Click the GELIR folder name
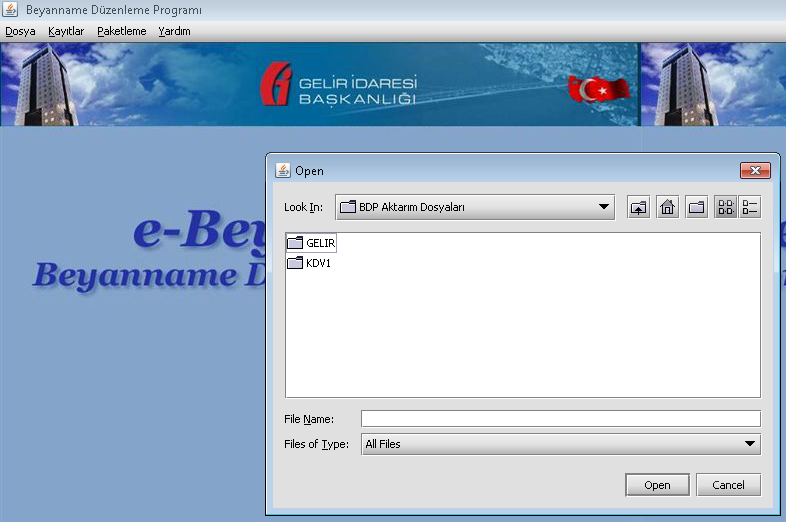786x522 pixels. point(320,243)
